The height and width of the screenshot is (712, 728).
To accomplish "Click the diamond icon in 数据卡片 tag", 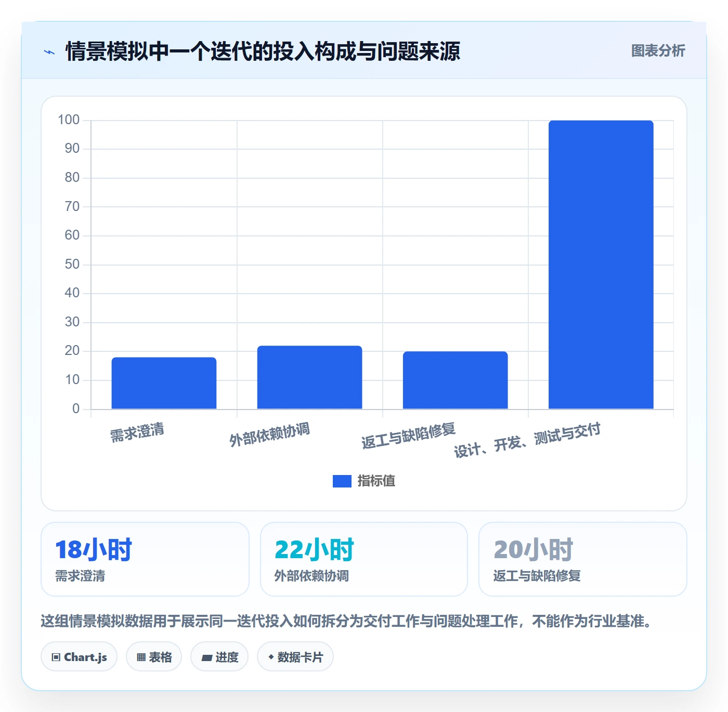I will click(x=271, y=657).
